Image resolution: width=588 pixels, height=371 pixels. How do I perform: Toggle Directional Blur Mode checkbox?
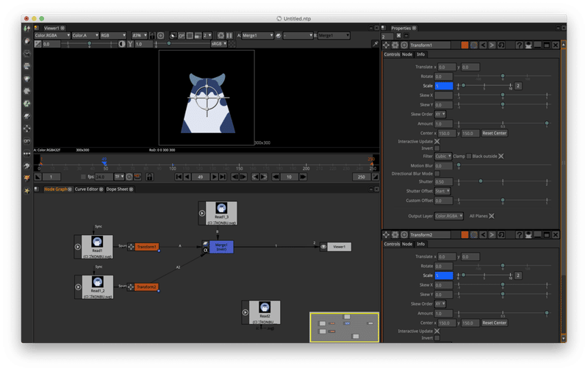[x=437, y=173]
